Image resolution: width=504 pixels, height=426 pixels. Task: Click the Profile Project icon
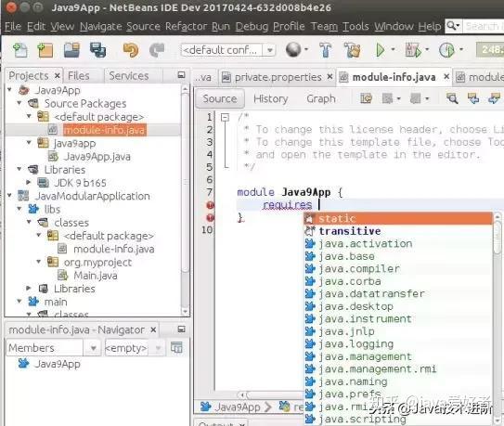[x=446, y=50]
